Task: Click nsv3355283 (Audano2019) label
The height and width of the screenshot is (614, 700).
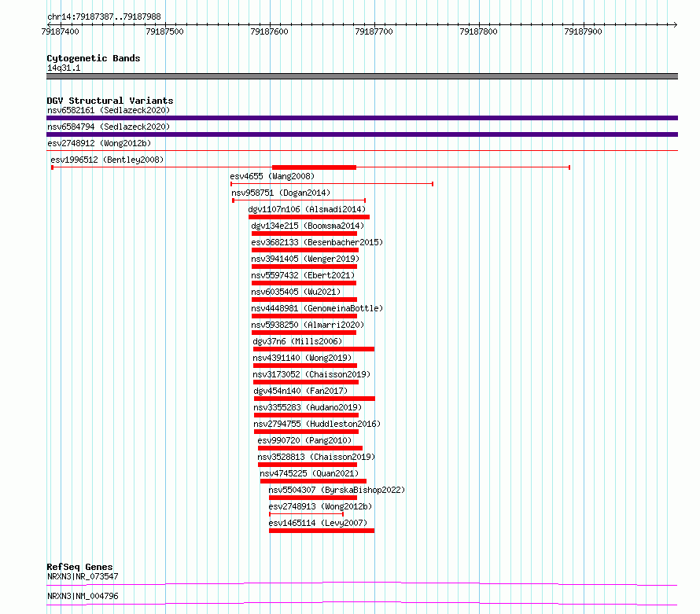Action: pos(308,407)
